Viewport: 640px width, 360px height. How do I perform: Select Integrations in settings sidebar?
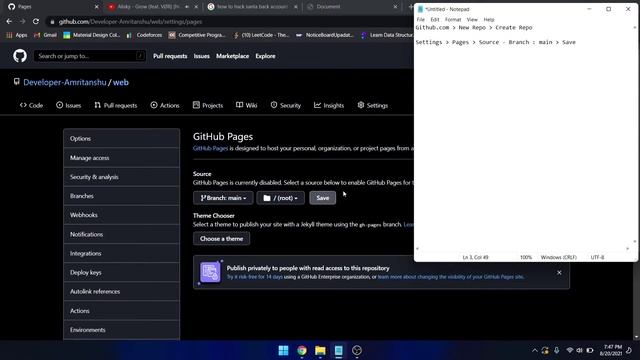[121, 253]
